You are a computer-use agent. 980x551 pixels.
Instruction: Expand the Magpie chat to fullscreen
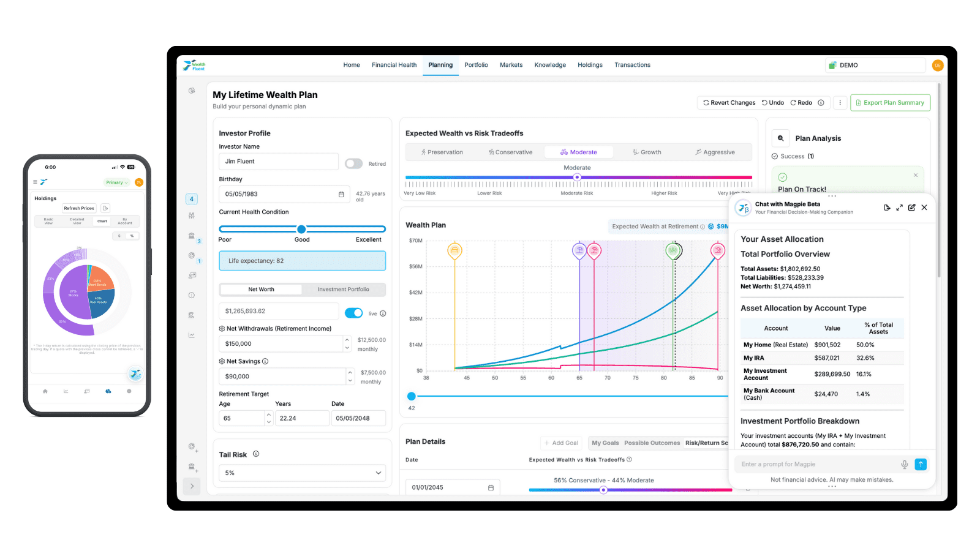click(899, 208)
